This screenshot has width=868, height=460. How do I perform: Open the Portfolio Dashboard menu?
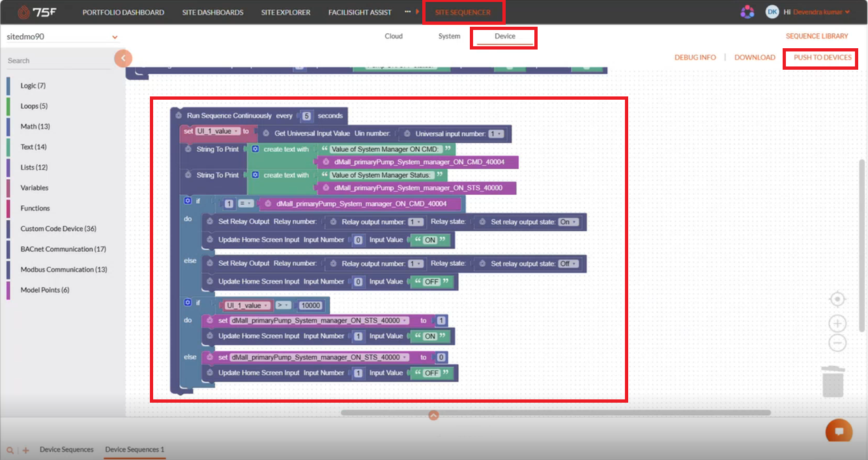pyautogui.click(x=123, y=12)
